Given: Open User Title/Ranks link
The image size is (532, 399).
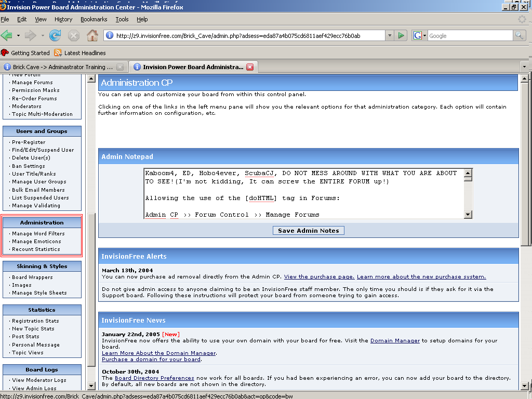Looking at the screenshot, I should tap(34, 174).
